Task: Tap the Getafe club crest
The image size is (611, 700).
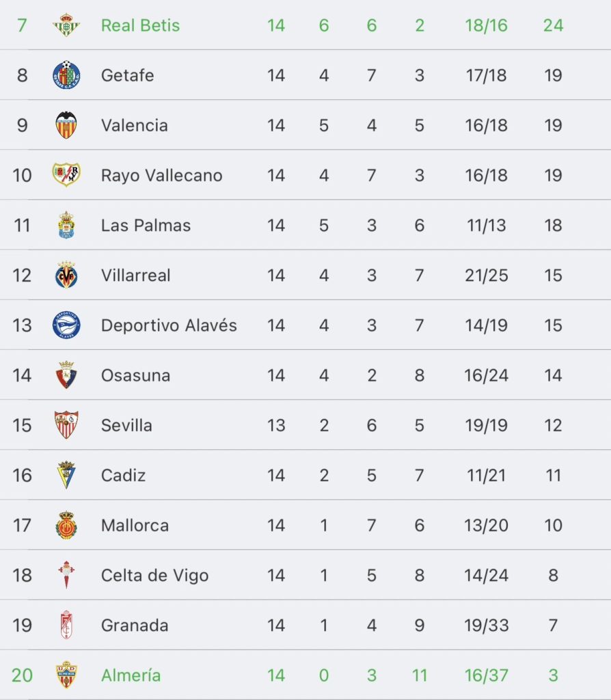Action: pyautogui.click(x=66, y=75)
